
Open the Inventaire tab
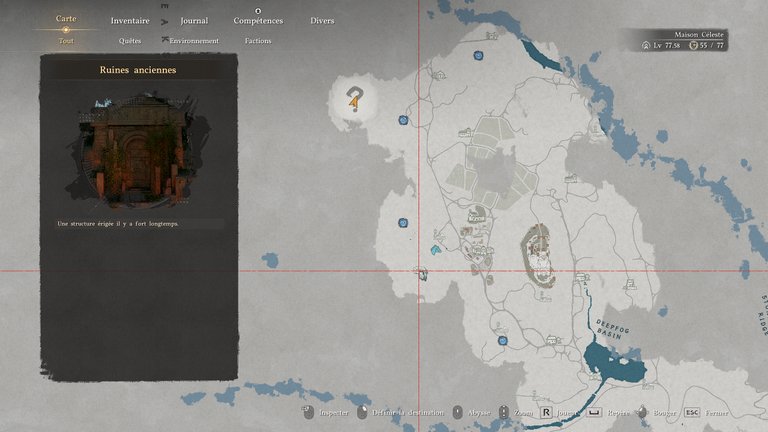(x=130, y=21)
